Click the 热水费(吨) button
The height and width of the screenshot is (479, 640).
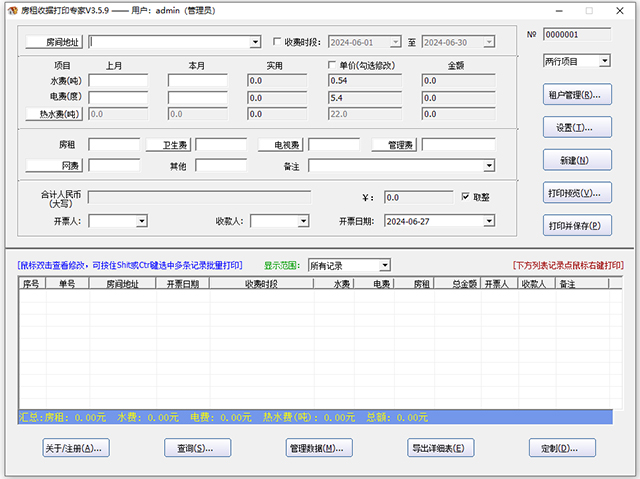pyautogui.click(x=54, y=114)
